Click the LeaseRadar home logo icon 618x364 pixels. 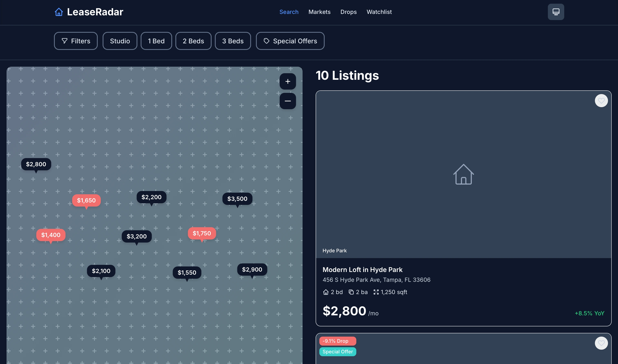pos(59,12)
